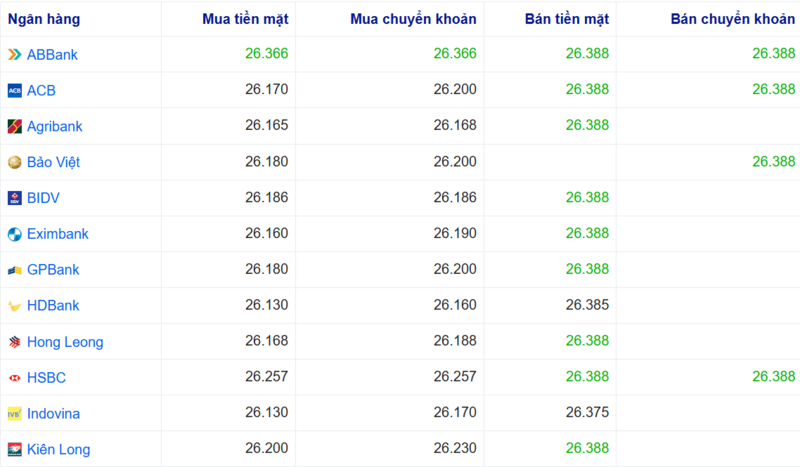
Task: Click the Agribank logo icon
Action: tap(14, 127)
